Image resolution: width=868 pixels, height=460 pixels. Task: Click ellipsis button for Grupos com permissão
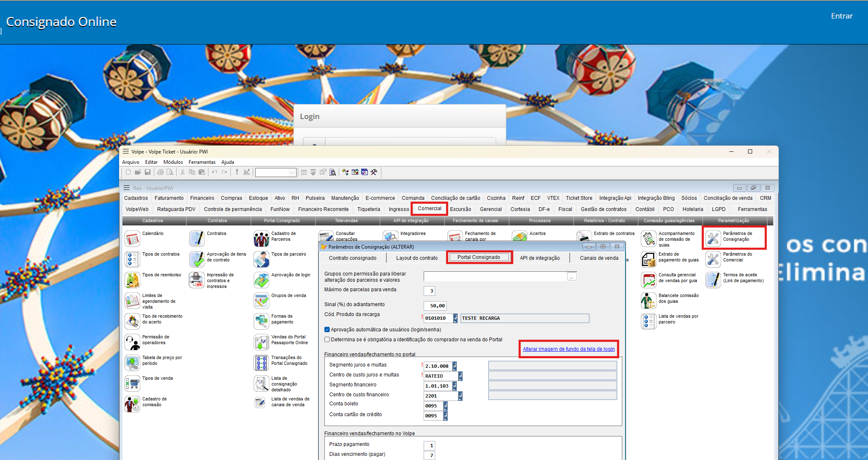click(571, 277)
